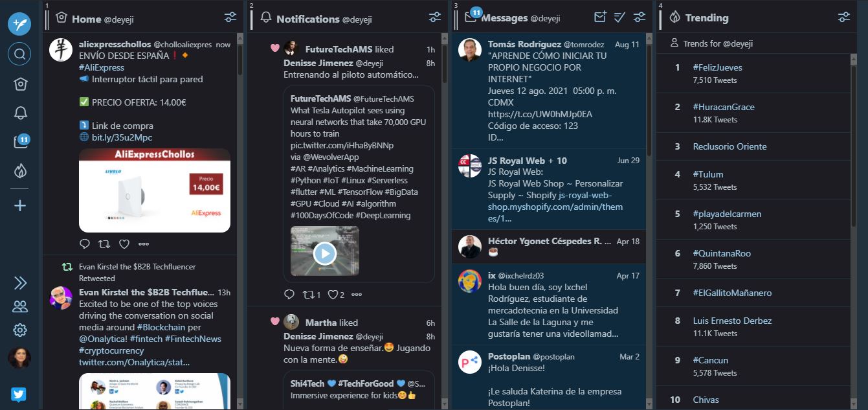Image resolution: width=868 pixels, height=410 pixels.
Task: Open Accounts people icon in sidebar
Action: [20, 306]
